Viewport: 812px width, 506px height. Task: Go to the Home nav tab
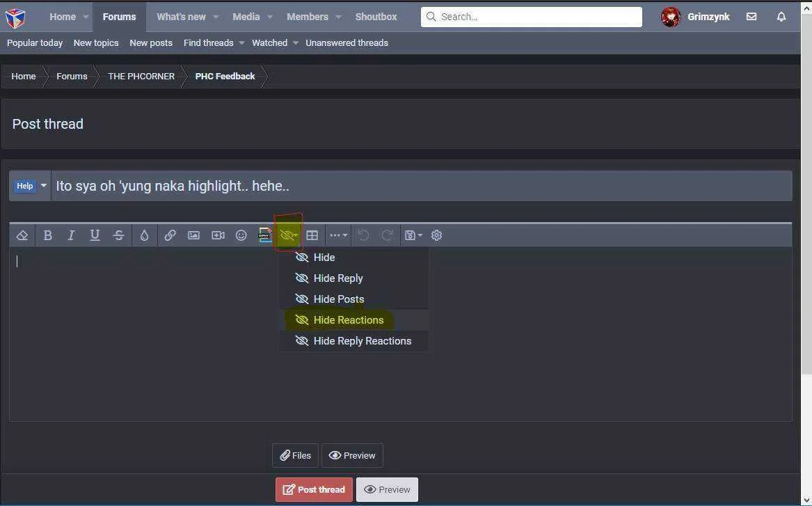pyautogui.click(x=63, y=17)
